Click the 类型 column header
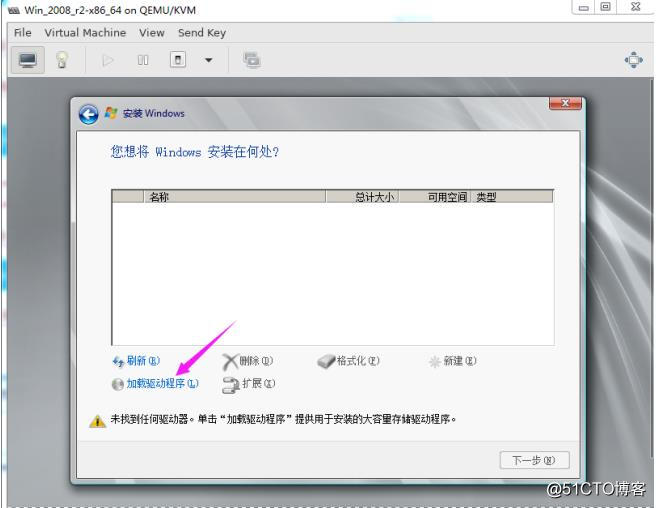Image resolution: width=656 pixels, height=508 pixels. (512, 197)
